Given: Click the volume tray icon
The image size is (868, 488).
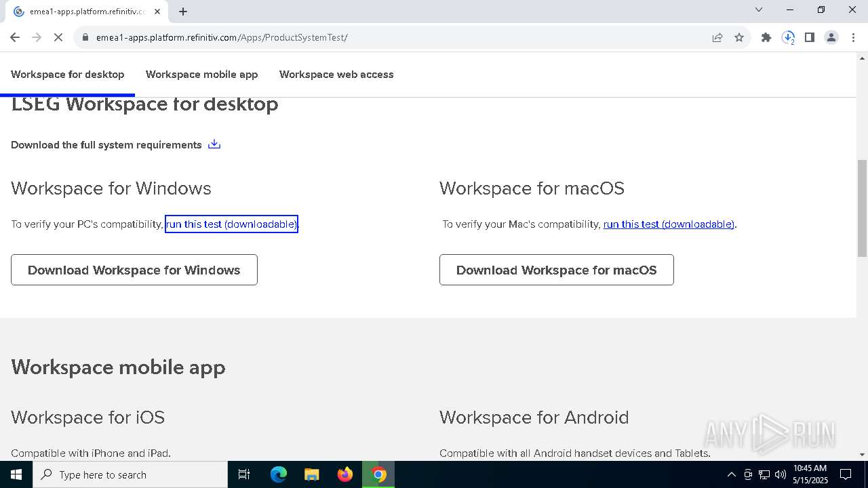Looking at the screenshot, I should pyautogui.click(x=781, y=474).
